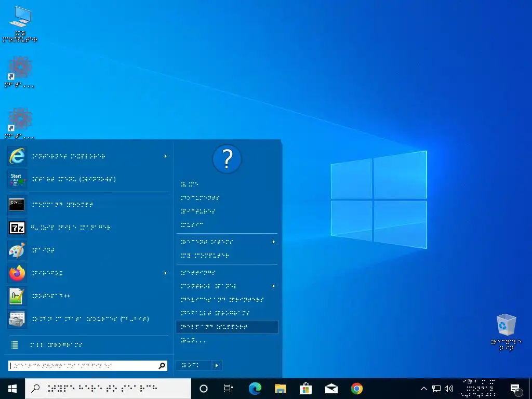Expand the submenu arrow beside Internet Explorer
532x399 pixels.
click(166, 156)
